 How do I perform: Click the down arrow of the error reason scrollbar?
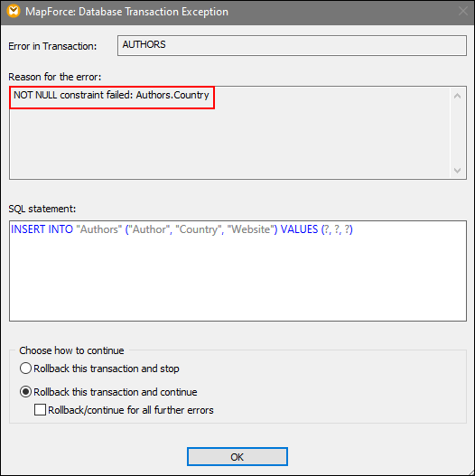(x=458, y=171)
